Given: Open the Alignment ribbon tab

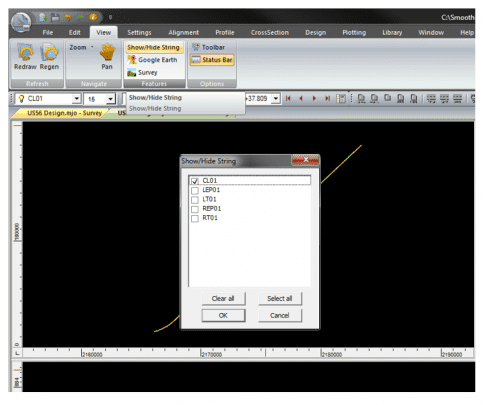Looking at the screenshot, I should (x=183, y=33).
